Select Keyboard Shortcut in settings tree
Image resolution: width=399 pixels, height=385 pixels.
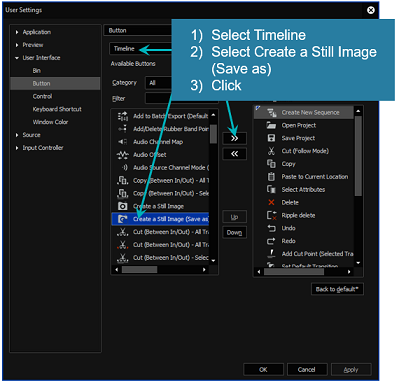57,109
